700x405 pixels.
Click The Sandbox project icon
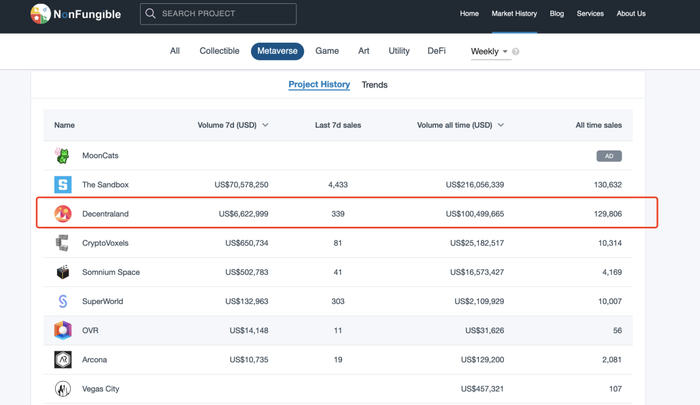[62, 185]
